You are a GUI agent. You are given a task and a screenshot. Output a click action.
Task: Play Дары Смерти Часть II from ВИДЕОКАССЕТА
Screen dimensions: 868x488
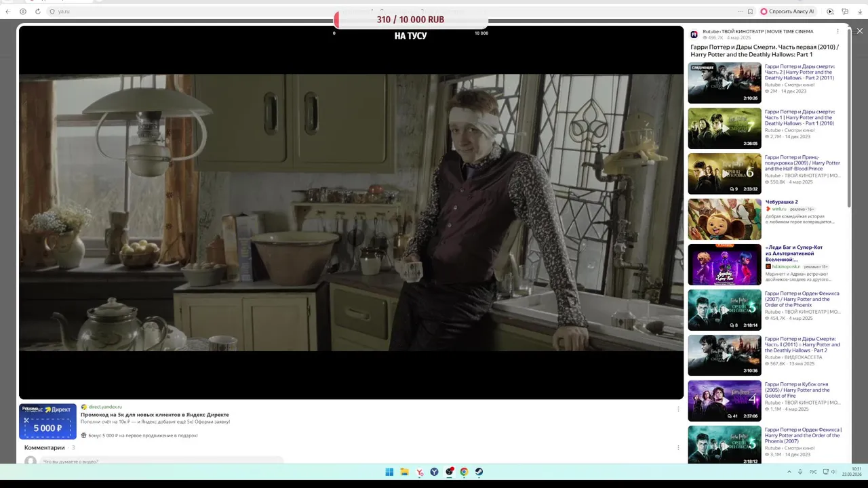tap(724, 355)
